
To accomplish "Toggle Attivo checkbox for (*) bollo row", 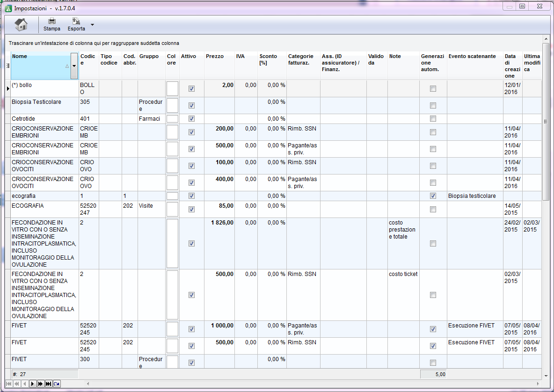I will pos(191,88).
